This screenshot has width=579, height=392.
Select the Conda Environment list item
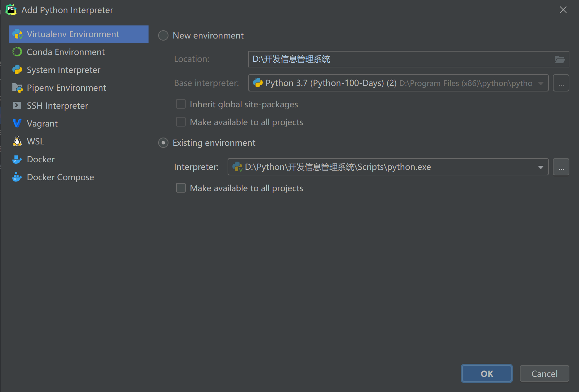coord(65,52)
